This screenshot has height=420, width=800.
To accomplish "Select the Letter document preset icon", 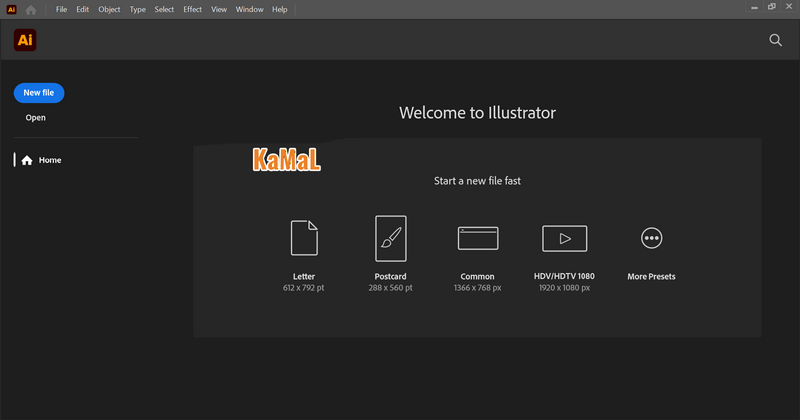I will pos(304,238).
